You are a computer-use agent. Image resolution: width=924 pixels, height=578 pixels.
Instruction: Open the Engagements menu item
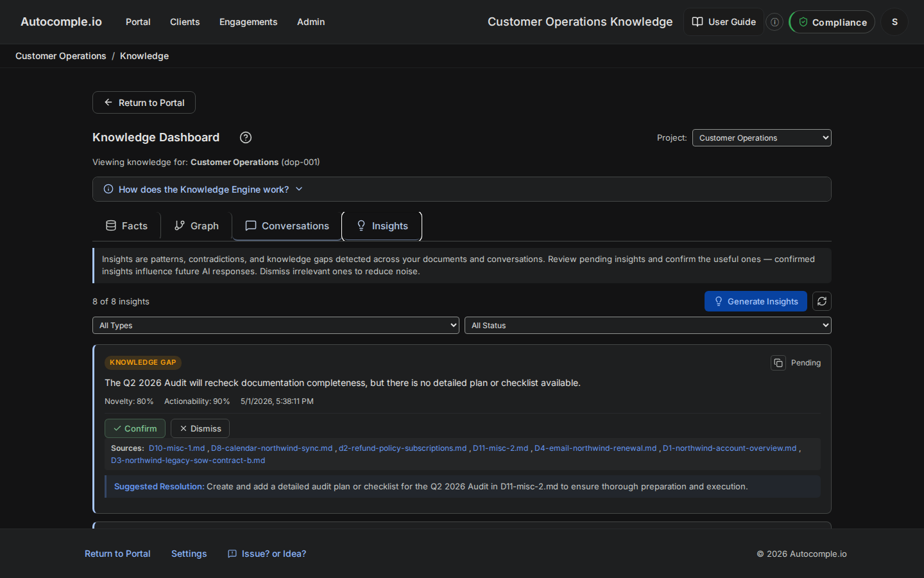tap(248, 22)
